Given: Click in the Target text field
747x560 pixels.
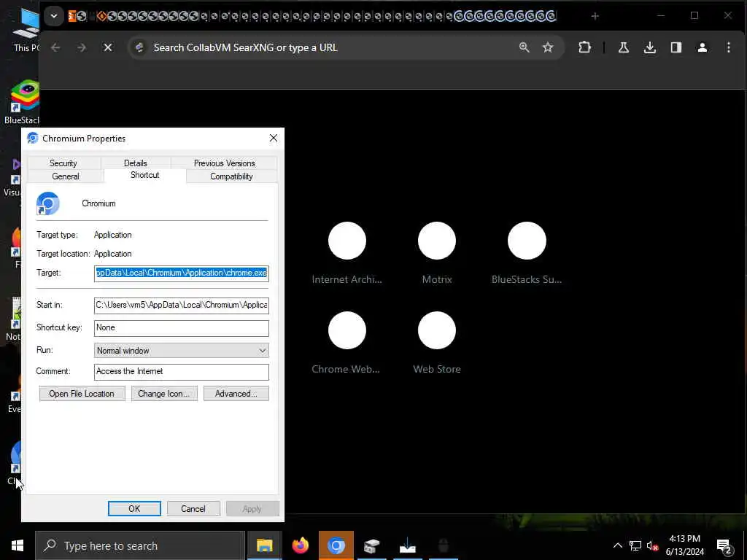Looking at the screenshot, I should (x=182, y=273).
